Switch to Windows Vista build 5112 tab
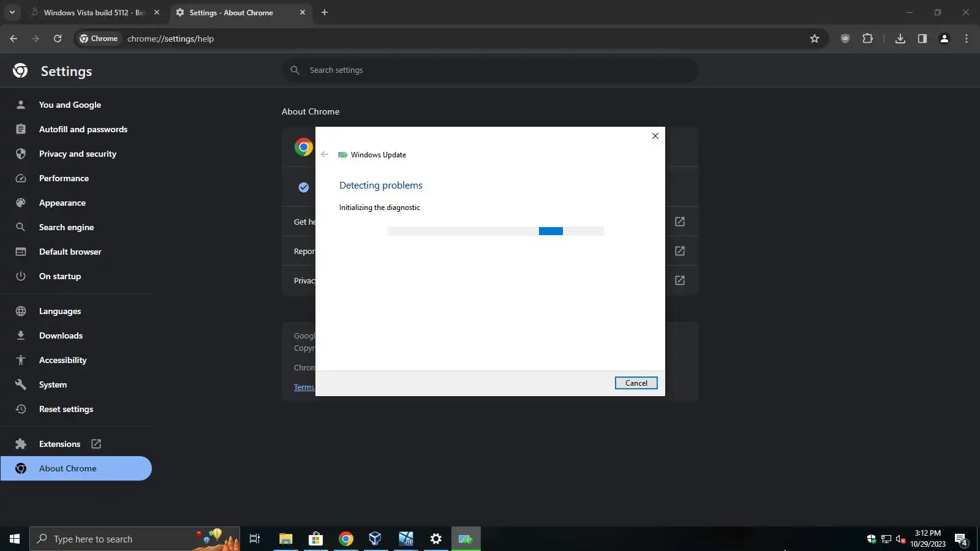The width and height of the screenshot is (980, 551). coord(94,12)
